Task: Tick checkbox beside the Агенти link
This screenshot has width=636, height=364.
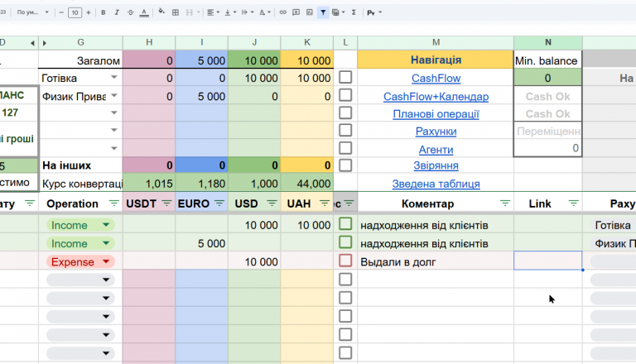Action: pos(345,148)
